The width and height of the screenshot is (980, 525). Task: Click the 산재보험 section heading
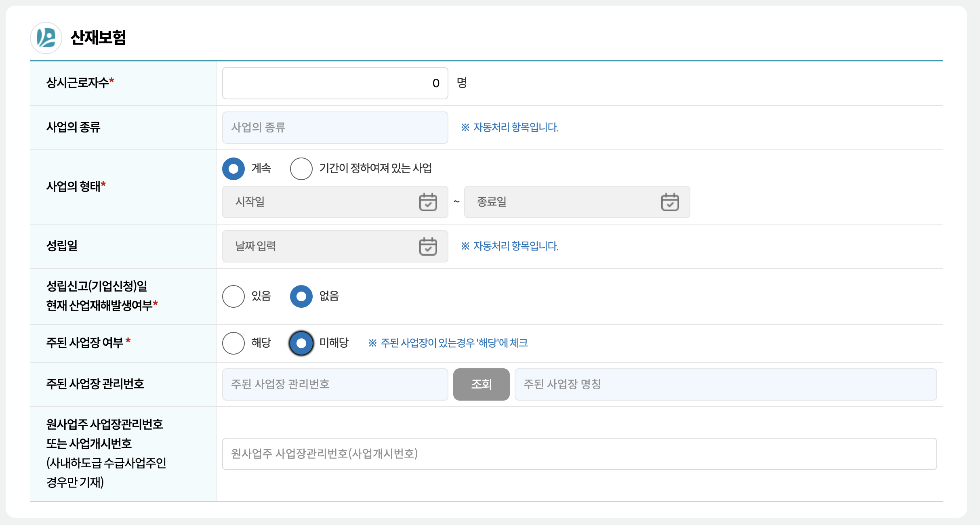(x=98, y=38)
